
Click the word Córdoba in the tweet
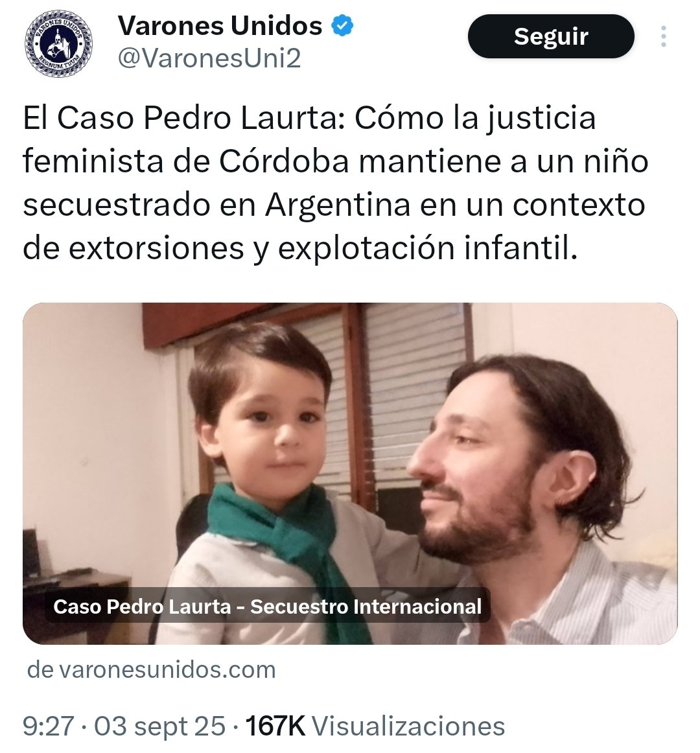[284, 161]
